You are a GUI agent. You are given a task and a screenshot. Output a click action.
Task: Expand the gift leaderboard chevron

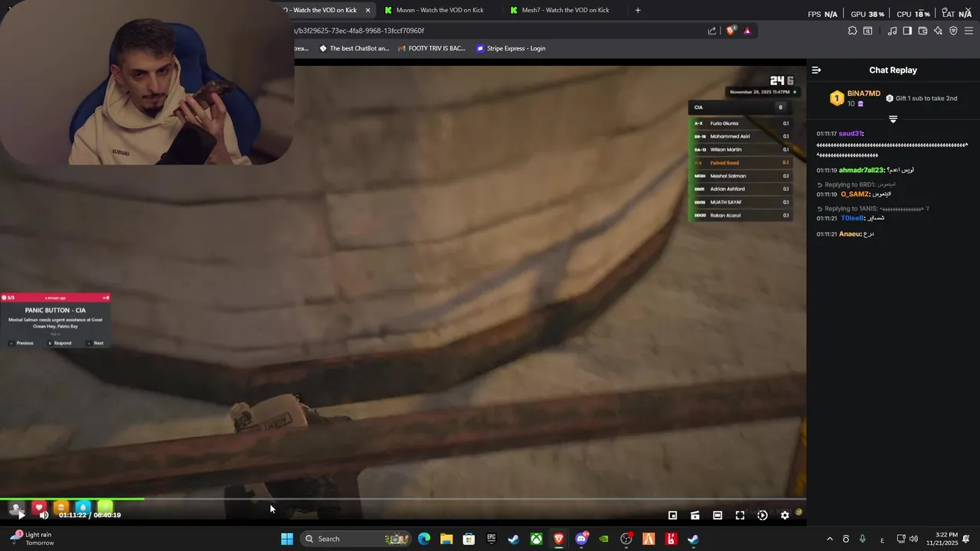893,119
